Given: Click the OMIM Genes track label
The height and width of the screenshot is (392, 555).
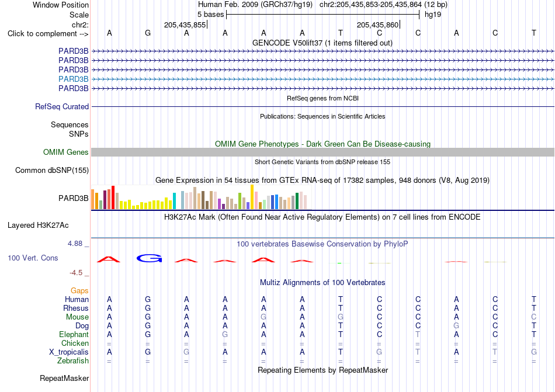Looking at the screenshot, I should (x=66, y=152).
